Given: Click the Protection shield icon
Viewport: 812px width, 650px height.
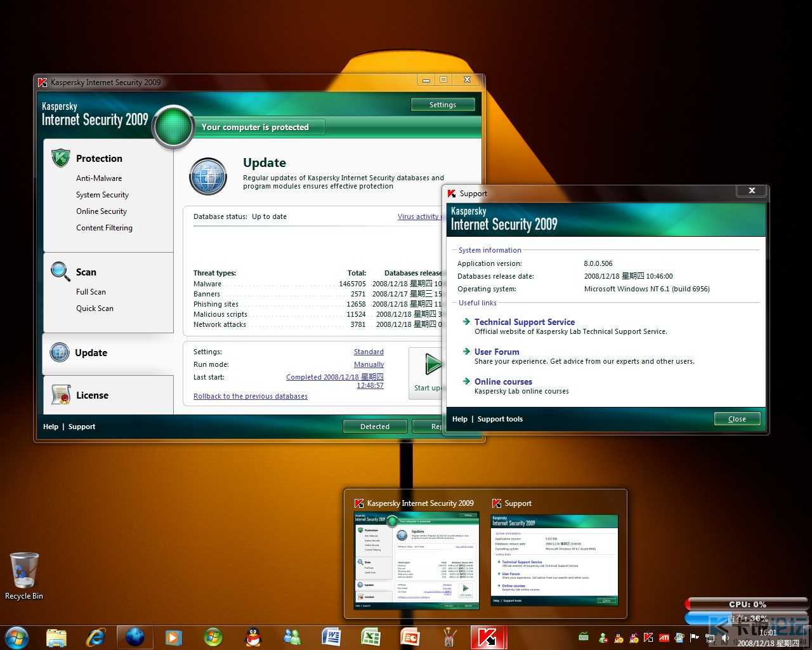Looking at the screenshot, I should 60,158.
